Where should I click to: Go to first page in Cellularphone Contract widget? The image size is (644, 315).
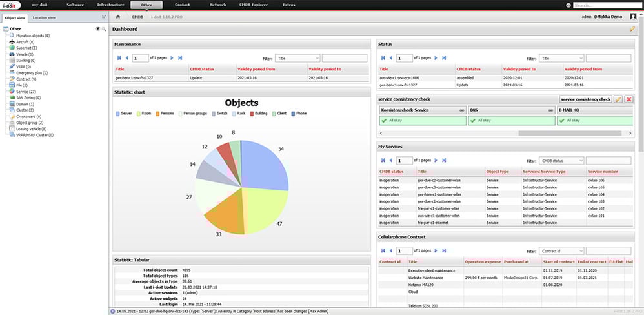click(x=383, y=250)
